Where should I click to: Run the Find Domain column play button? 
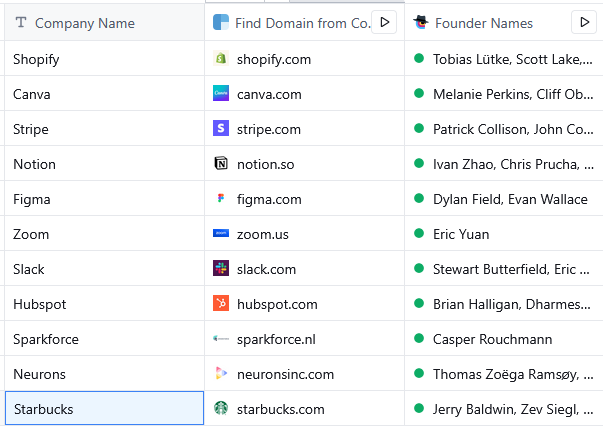[x=384, y=22]
